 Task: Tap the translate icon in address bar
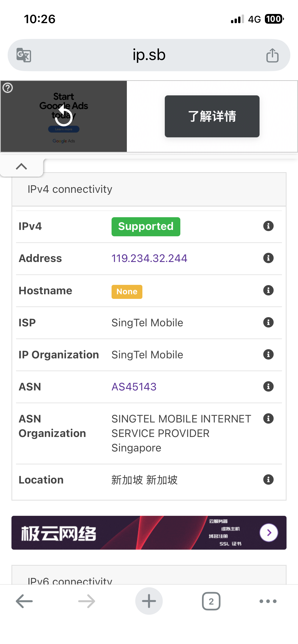click(x=24, y=55)
